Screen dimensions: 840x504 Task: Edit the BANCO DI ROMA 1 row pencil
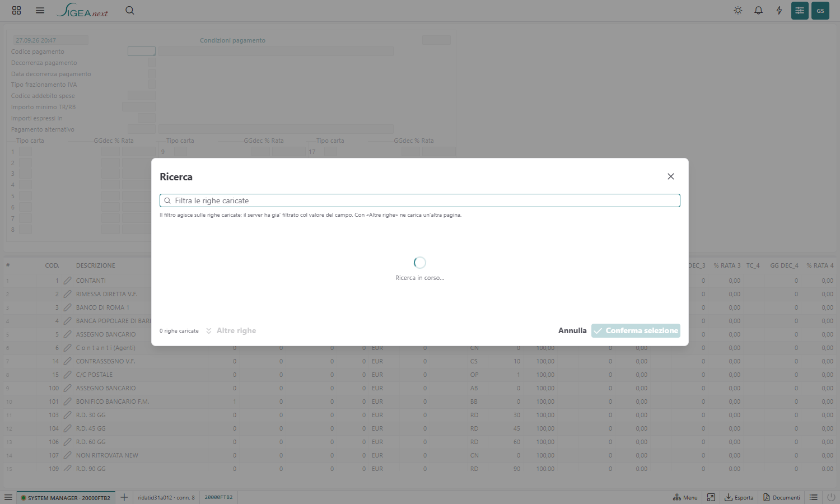(67, 307)
